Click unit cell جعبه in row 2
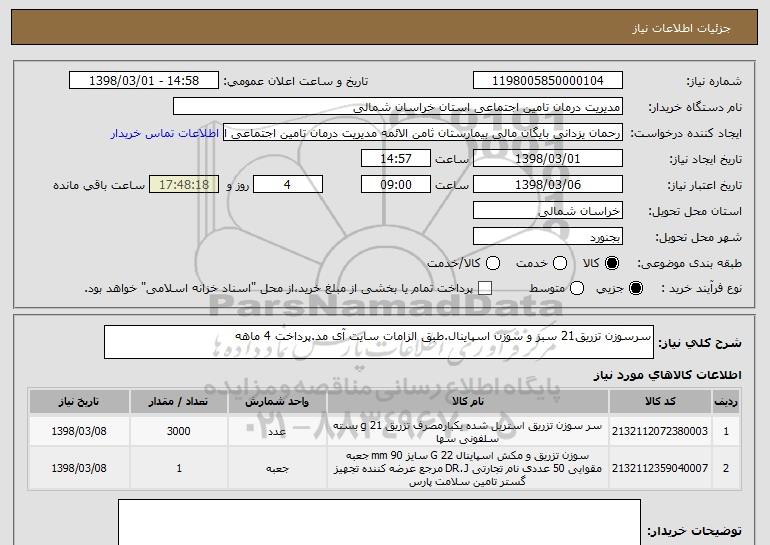 277,469
